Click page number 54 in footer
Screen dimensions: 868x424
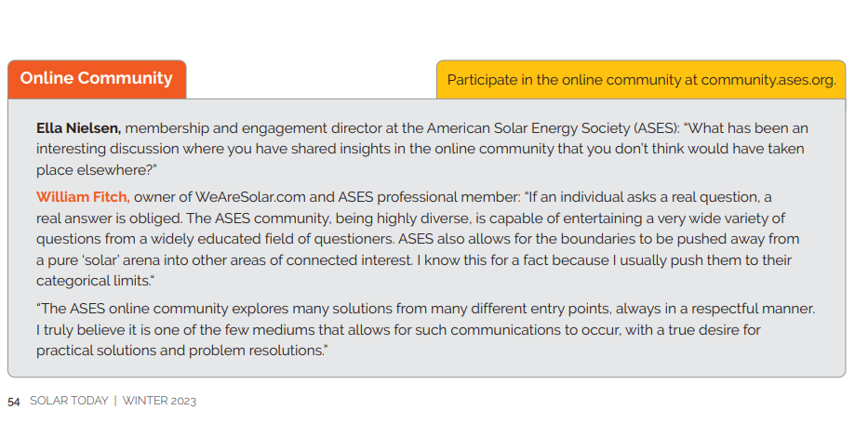14,402
